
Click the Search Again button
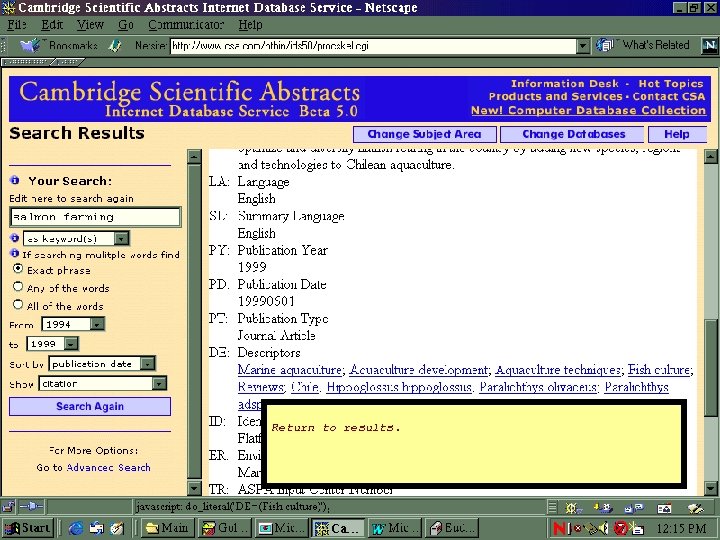(90, 406)
